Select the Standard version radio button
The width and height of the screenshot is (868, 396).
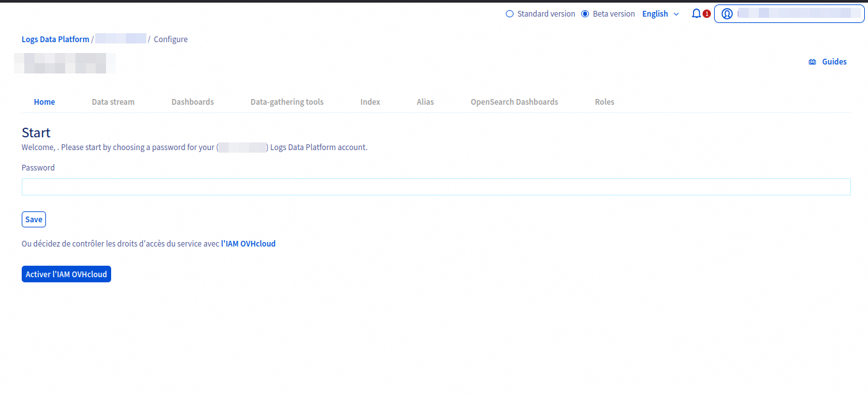[x=510, y=13]
